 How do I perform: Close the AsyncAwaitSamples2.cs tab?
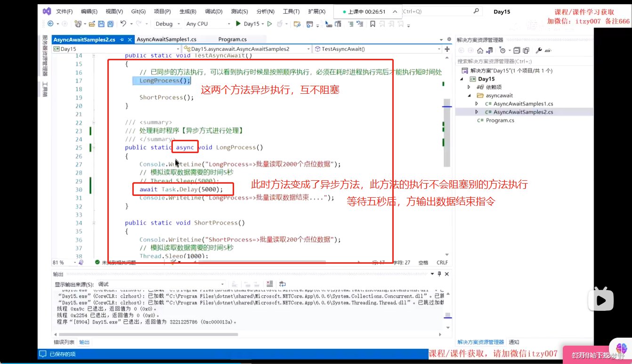[130, 40]
